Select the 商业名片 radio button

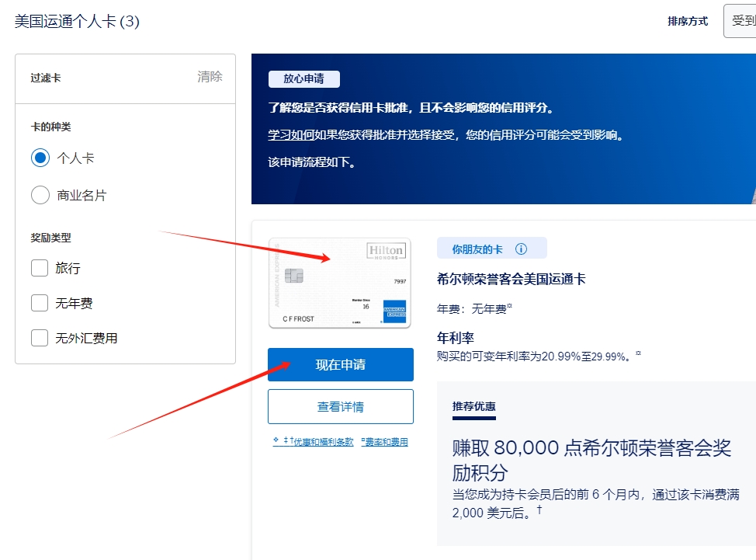click(x=40, y=195)
